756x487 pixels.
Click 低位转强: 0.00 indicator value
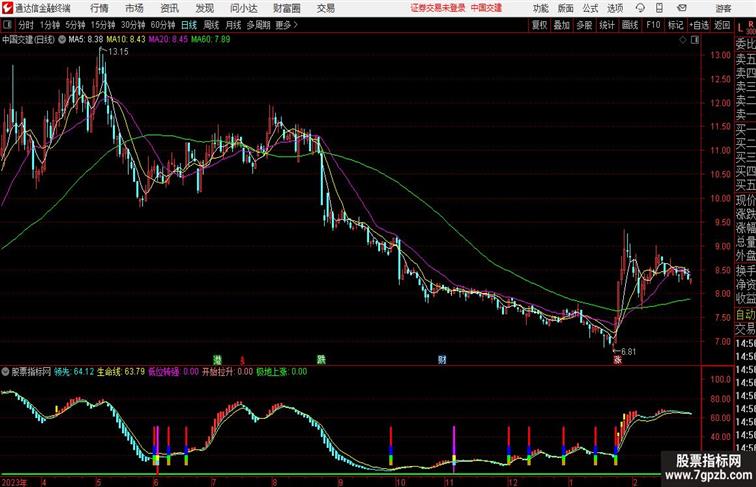tap(173, 372)
